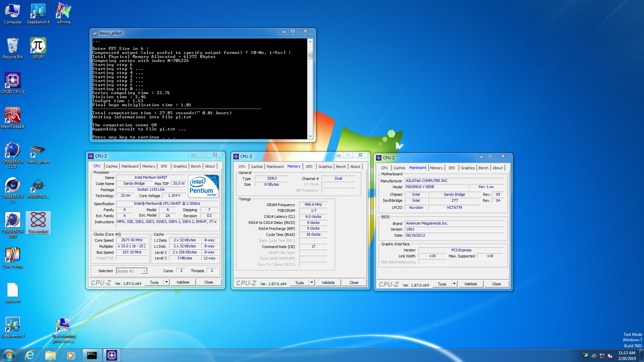Click hexus_pifast console title bar icon
Screen dimensions: 644x362
point(95,33)
